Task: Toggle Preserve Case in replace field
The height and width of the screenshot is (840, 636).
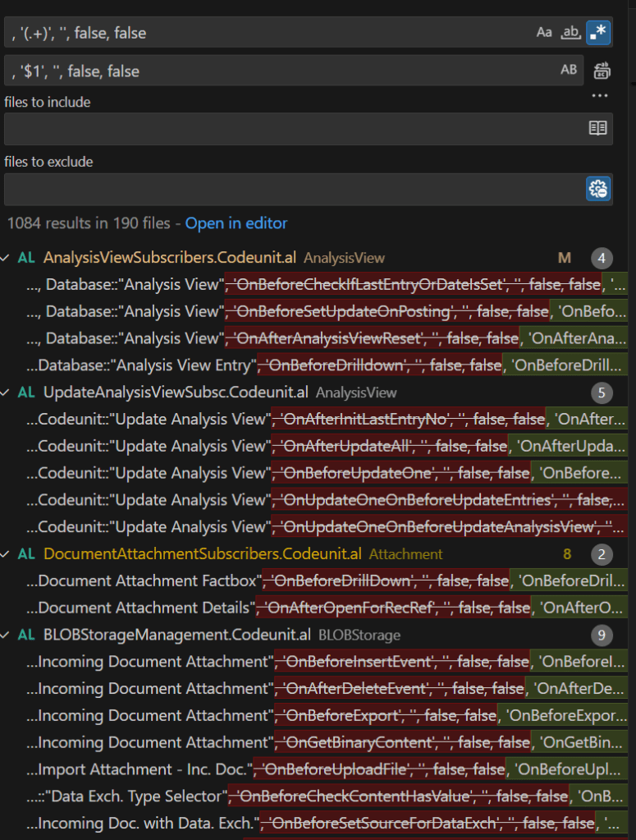Action: [x=569, y=71]
